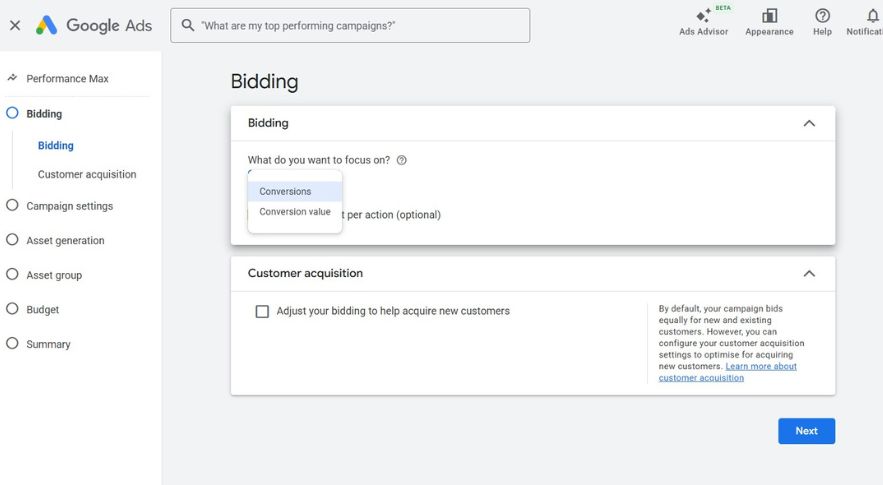Click the Performance Max label in sidebar
Image resolution: width=883 pixels, height=485 pixels.
click(68, 79)
